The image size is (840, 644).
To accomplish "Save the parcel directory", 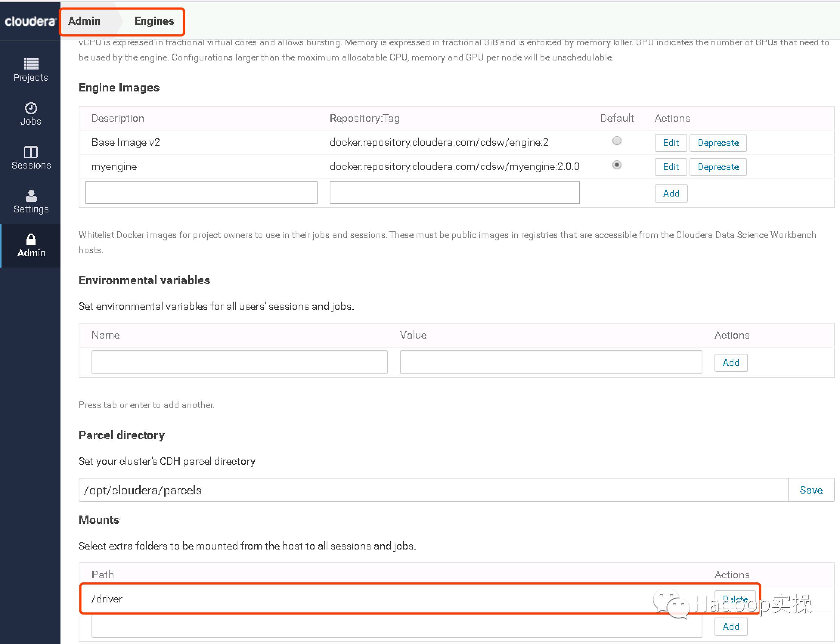I will [811, 490].
